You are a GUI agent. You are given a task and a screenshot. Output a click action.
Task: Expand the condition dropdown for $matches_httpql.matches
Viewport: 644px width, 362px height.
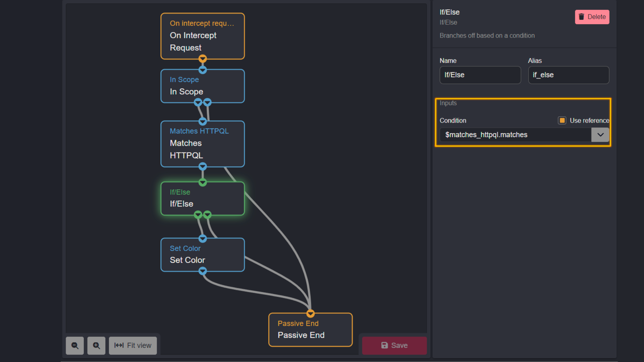pyautogui.click(x=600, y=134)
